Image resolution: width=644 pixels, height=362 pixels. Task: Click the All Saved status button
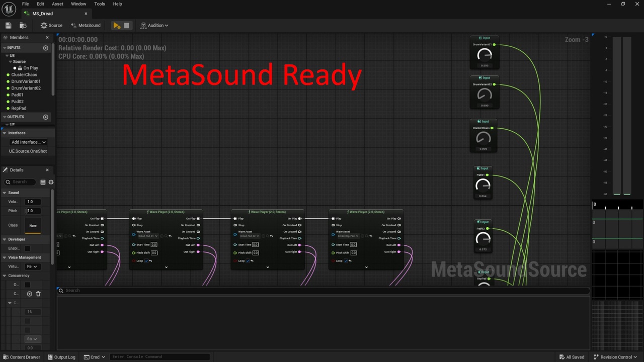point(572,357)
